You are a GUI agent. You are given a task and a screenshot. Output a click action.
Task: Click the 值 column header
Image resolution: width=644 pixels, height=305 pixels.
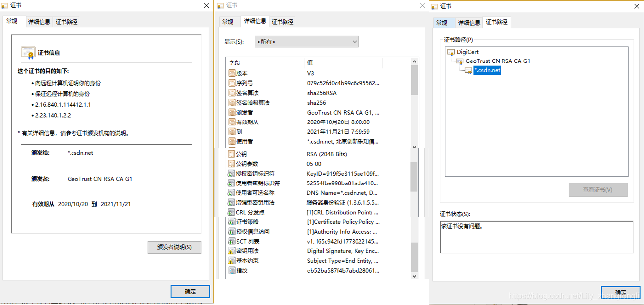pos(343,63)
